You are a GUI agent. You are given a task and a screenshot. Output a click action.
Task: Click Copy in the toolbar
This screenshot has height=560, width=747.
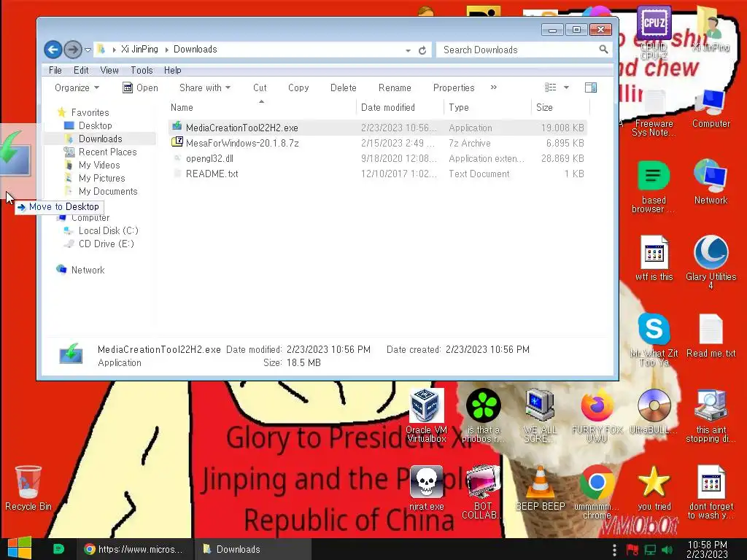coord(298,87)
